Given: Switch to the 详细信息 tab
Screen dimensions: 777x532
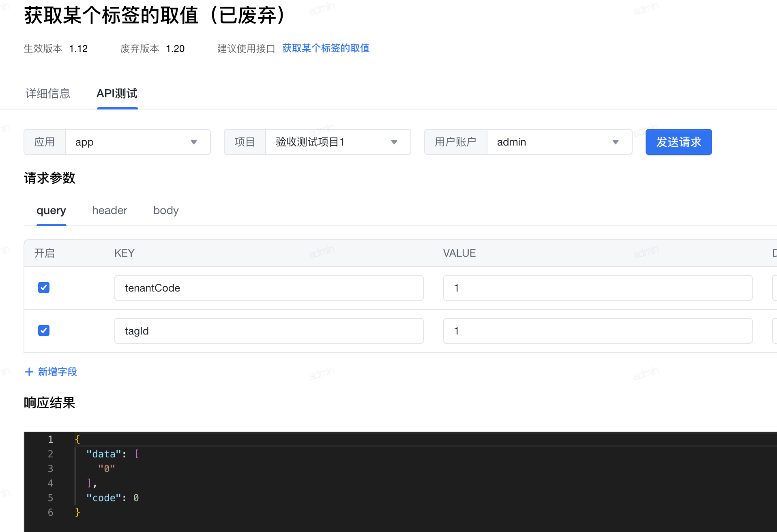Looking at the screenshot, I should pyautogui.click(x=48, y=94).
